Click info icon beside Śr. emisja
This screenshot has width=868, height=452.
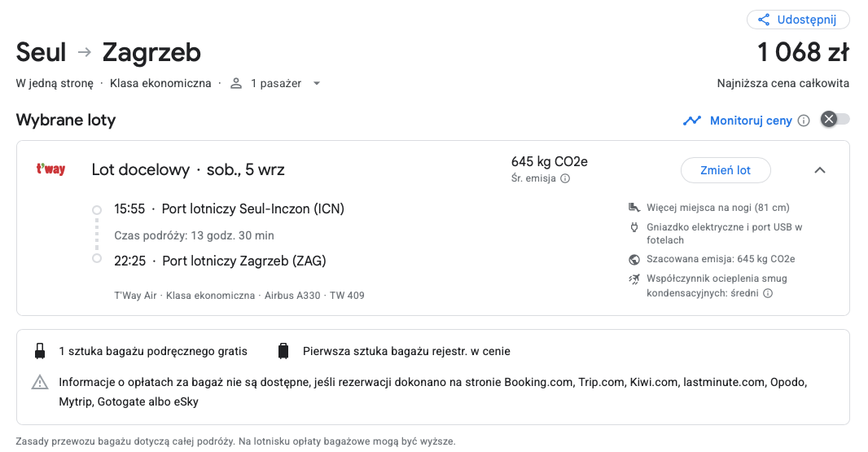coord(565,178)
